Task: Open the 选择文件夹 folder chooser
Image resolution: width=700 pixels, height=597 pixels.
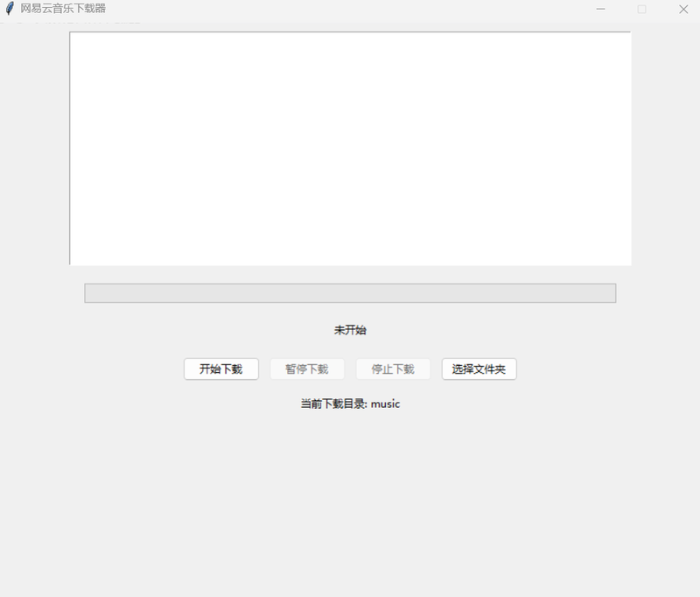Action: [x=479, y=369]
